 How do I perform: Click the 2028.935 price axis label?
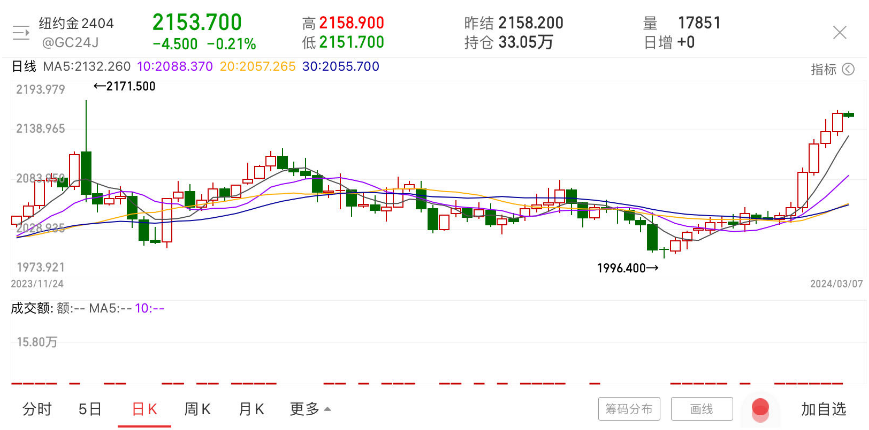(40, 228)
